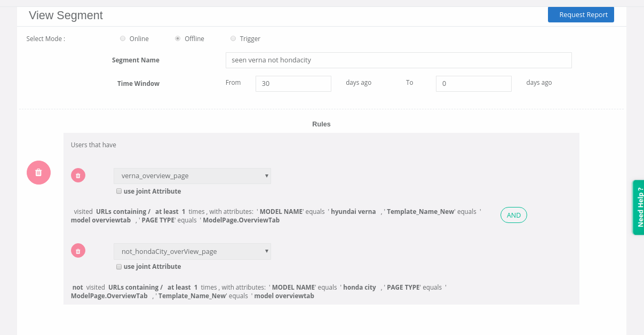Click the 'honda city' attribute value
The width and height of the screenshot is (644, 335).
point(360,287)
